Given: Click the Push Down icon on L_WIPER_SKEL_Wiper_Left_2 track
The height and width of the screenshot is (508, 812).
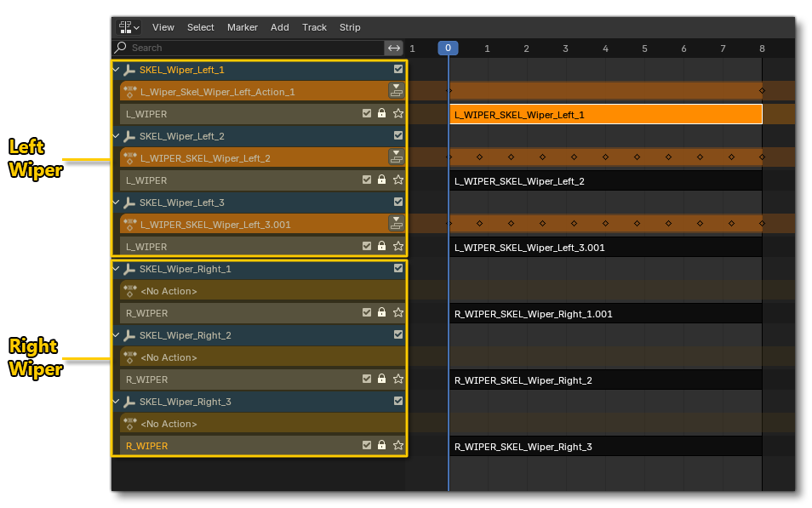Looking at the screenshot, I should pyautogui.click(x=397, y=157).
